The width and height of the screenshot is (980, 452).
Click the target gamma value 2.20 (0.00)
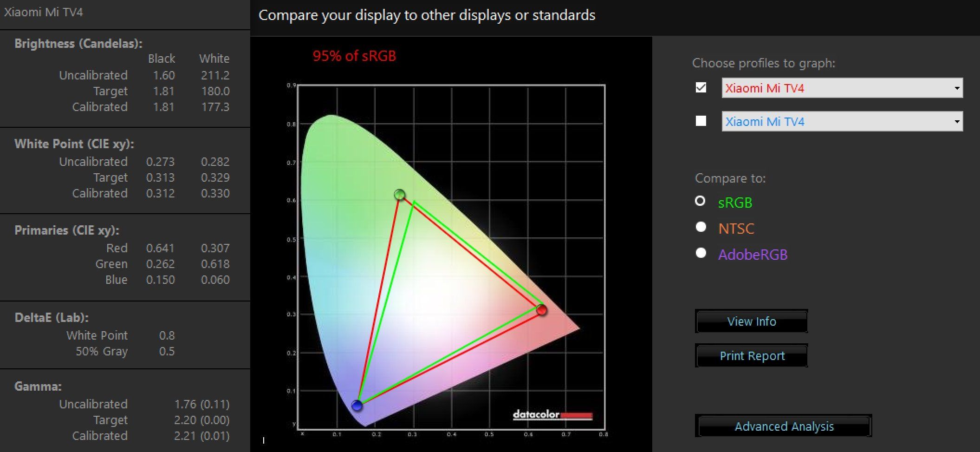[202, 420]
